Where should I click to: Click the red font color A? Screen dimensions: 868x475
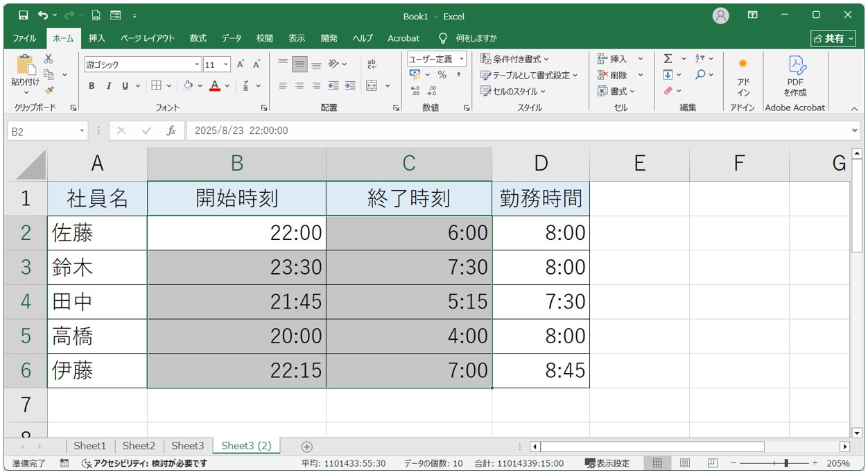coord(215,86)
